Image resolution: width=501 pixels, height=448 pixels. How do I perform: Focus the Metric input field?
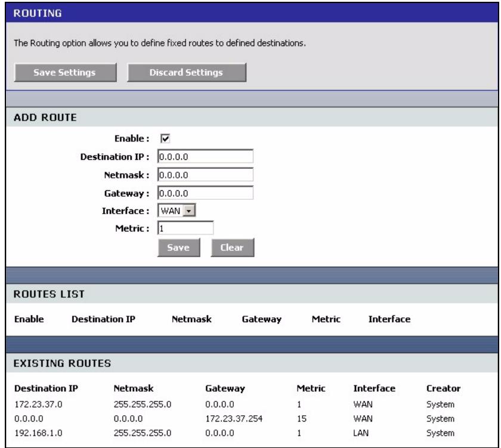(185, 228)
